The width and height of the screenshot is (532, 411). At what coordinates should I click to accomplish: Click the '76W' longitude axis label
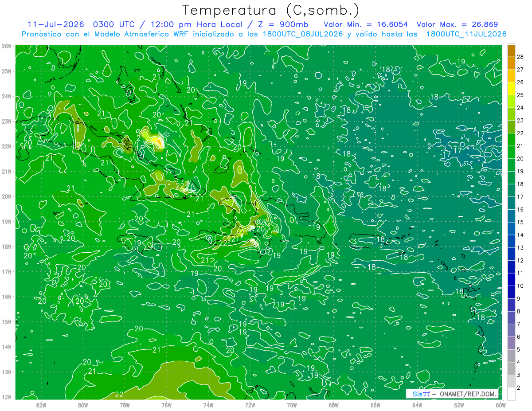[166, 405]
